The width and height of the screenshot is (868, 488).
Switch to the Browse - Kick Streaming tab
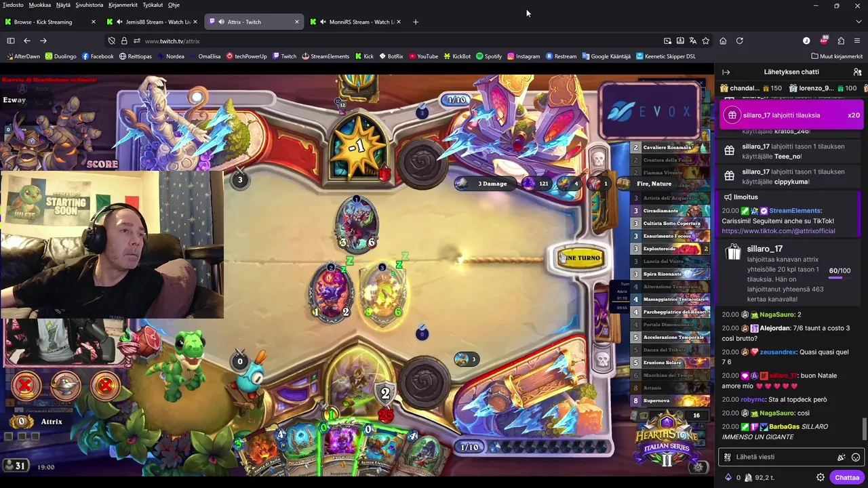click(x=50, y=22)
